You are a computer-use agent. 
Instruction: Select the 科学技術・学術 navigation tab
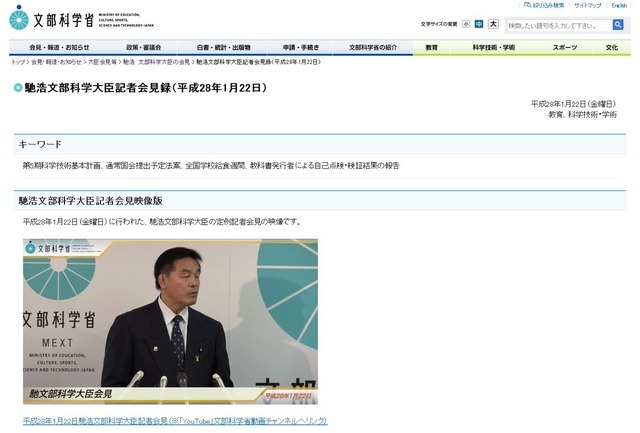pyautogui.click(x=494, y=47)
